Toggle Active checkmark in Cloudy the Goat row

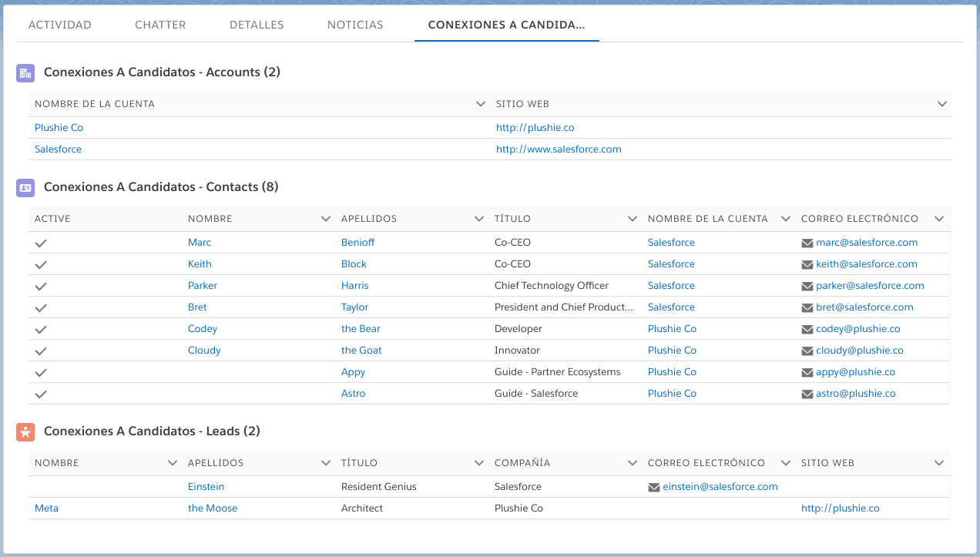(x=42, y=351)
